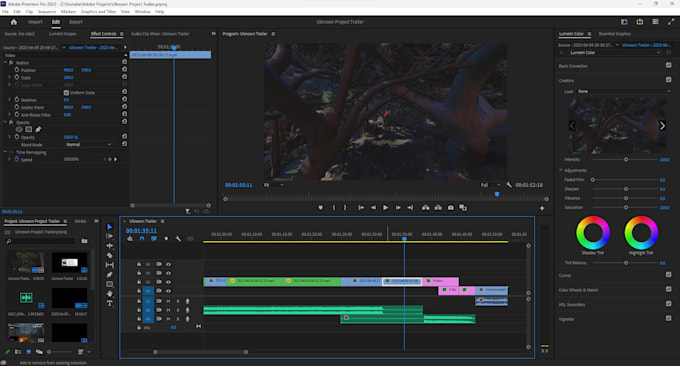Mute audio track A1
Viewport: 680px width, 366px height.
(x=168, y=301)
